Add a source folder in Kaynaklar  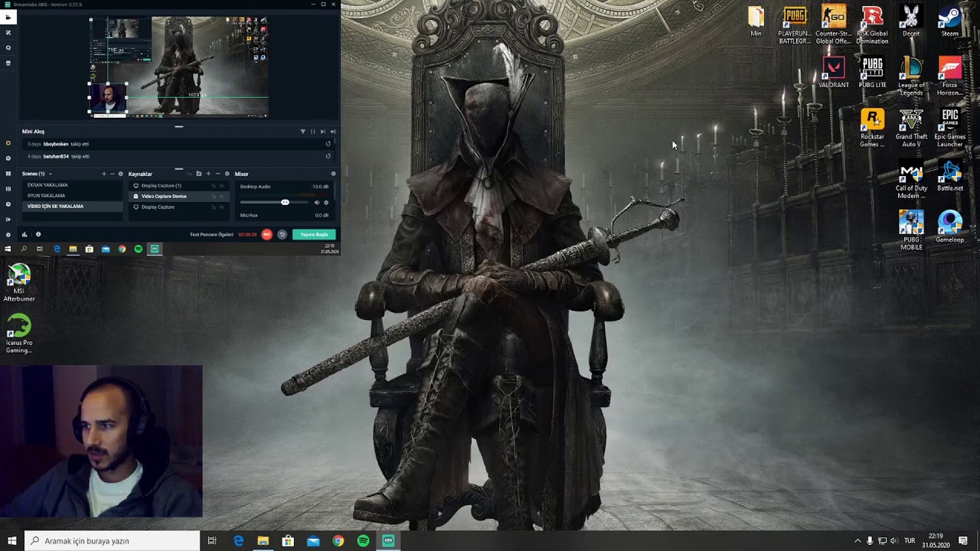click(x=199, y=174)
